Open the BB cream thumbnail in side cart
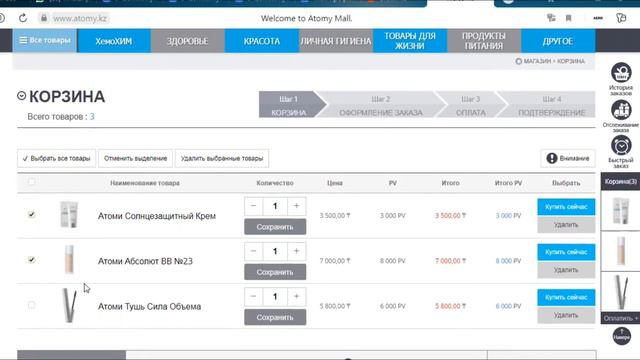Viewport: 640px width, 360px height. point(620,251)
